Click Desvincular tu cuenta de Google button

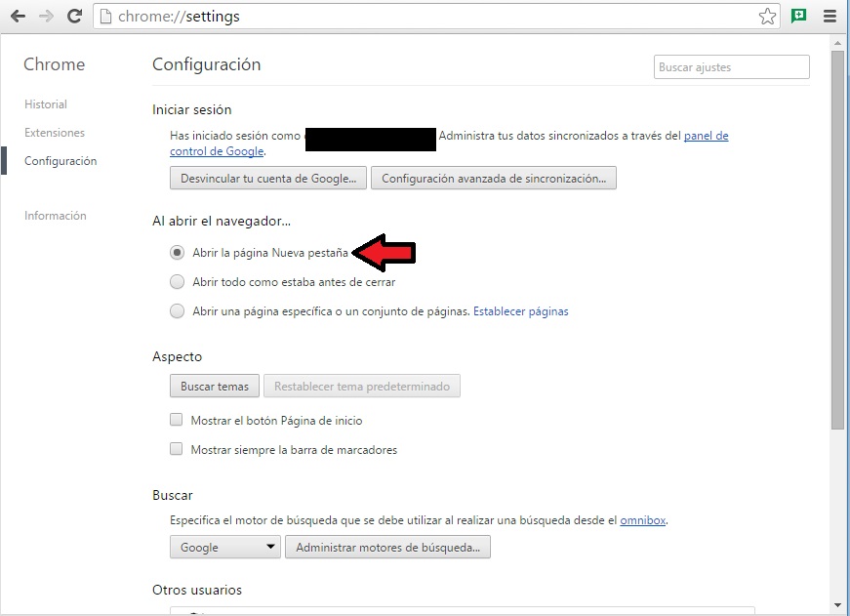[268, 179]
